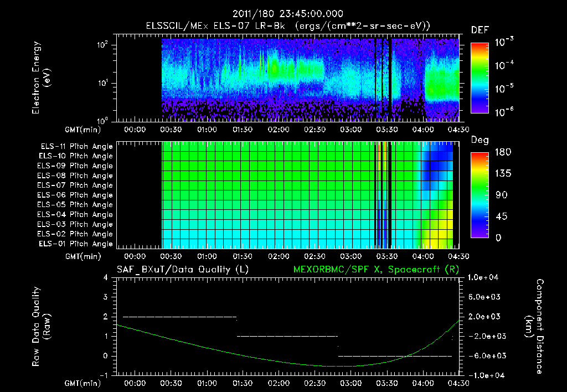Image resolution: width=567 pixels, height=392 pixels.
Task: Select the ELSSCIL/MEx ELS-07 LR-Bk spectrogram title
Action: pos(288,26)
